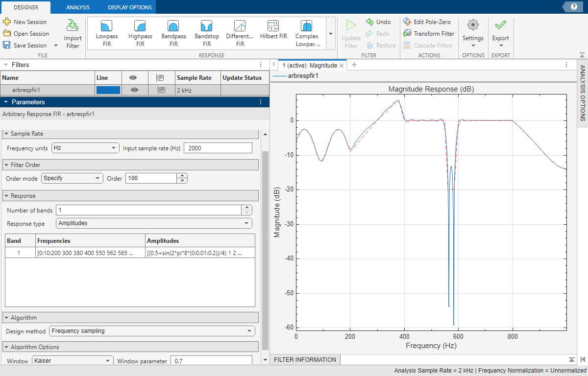Screen dimensions: 588x376
Task: Open the FILTER INFORMATION panel
Action: [x=304, y=359]
